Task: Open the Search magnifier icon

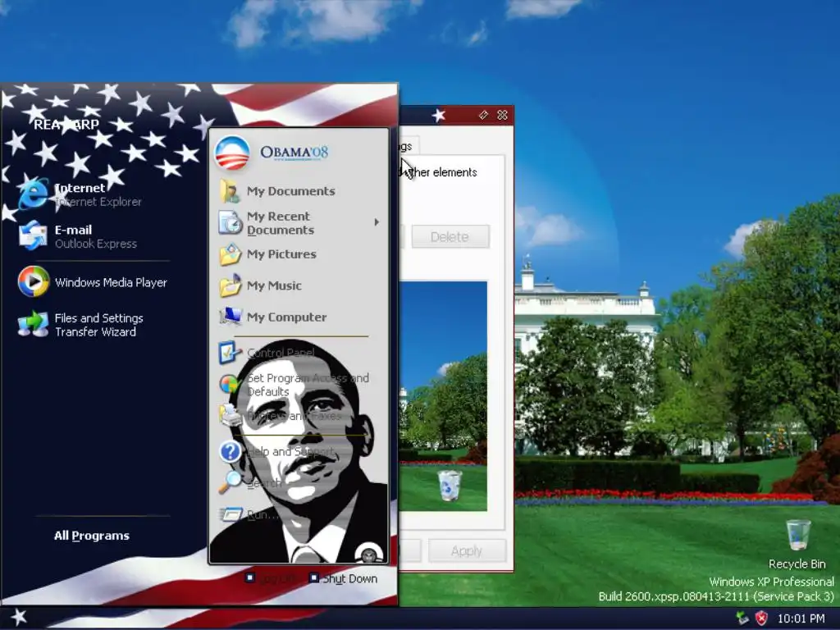Action: 231,482
